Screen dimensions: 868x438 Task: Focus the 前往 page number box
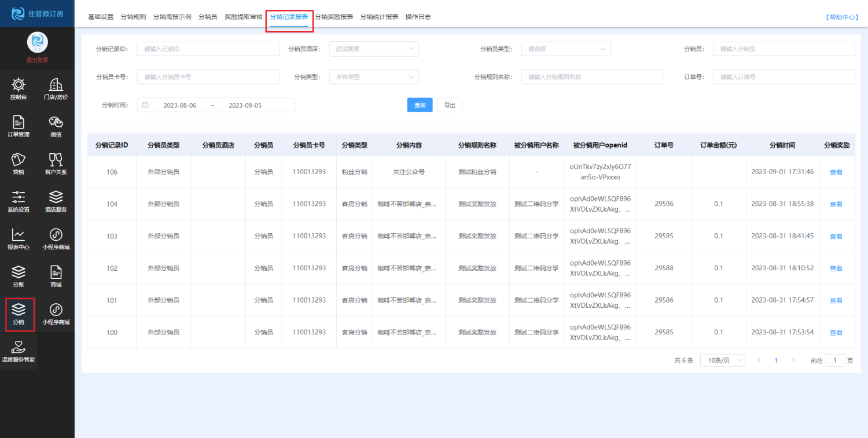click(x=834, y=360)
